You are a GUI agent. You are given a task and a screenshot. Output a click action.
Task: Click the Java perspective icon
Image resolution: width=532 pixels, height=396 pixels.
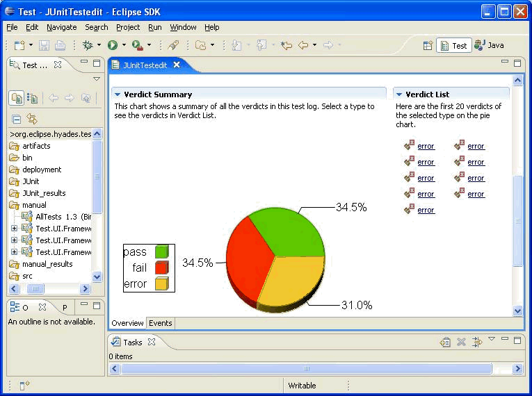click(490, 45)
